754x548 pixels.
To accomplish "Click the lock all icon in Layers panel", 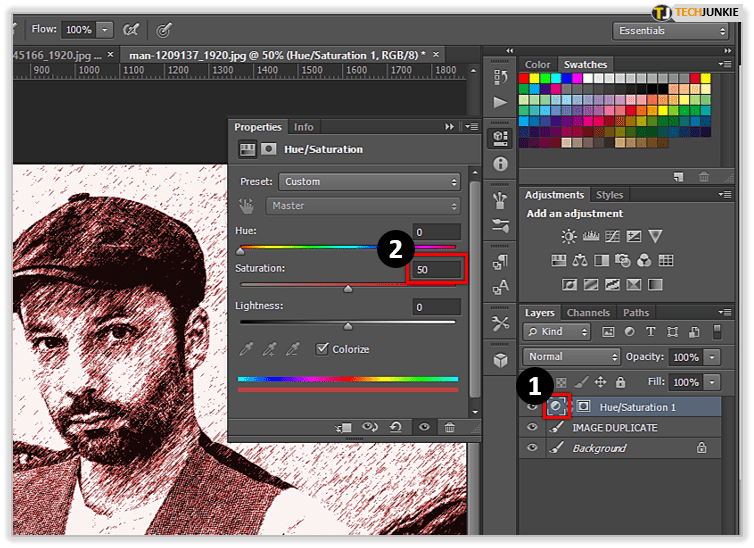I will [x=620, y=382].
